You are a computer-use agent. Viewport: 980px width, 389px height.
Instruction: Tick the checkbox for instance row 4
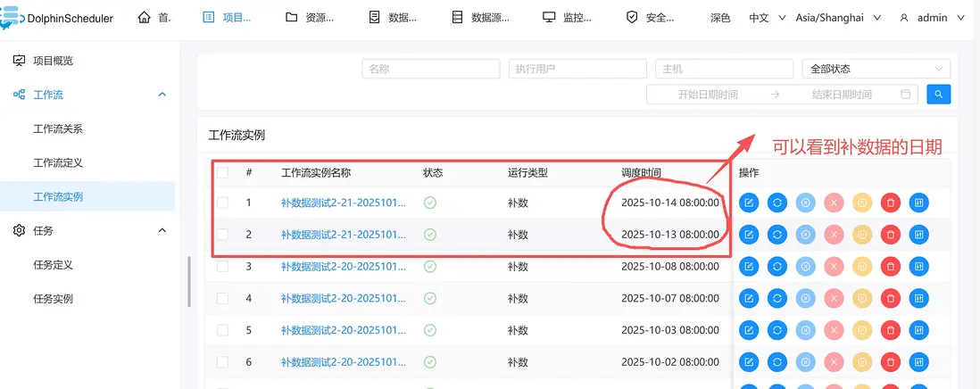222,299
